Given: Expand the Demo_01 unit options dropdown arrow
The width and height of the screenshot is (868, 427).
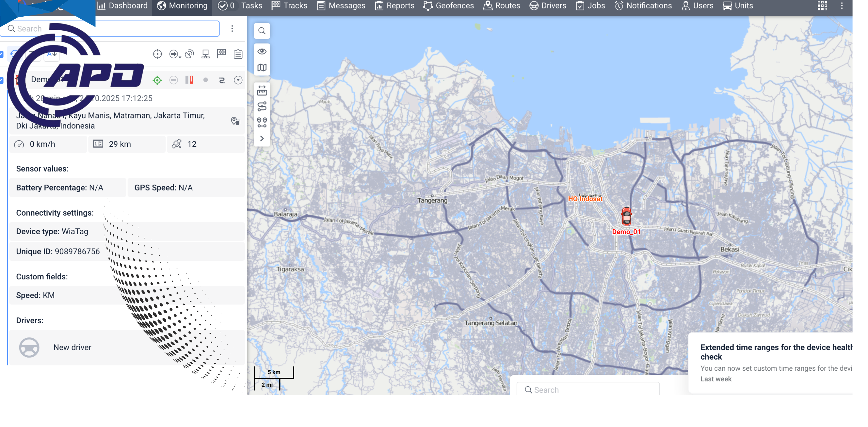Looking at the screenshot, I should pyautogui.click(x=238, y=80).
